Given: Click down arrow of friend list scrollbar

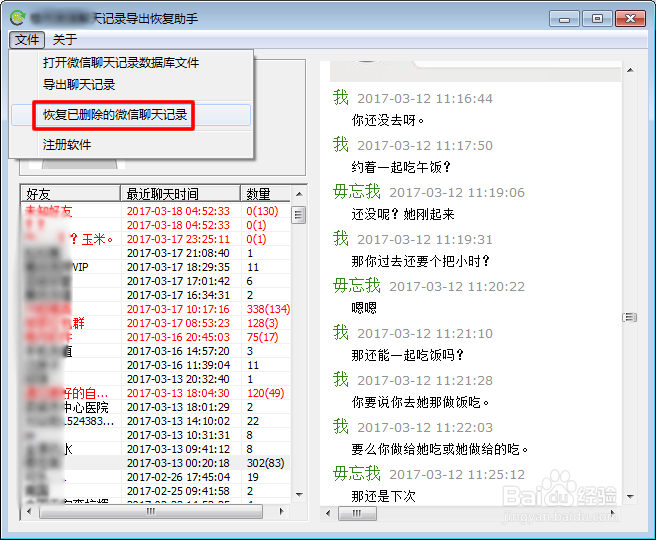Looking at the screenshot, I should coord(299,494).
